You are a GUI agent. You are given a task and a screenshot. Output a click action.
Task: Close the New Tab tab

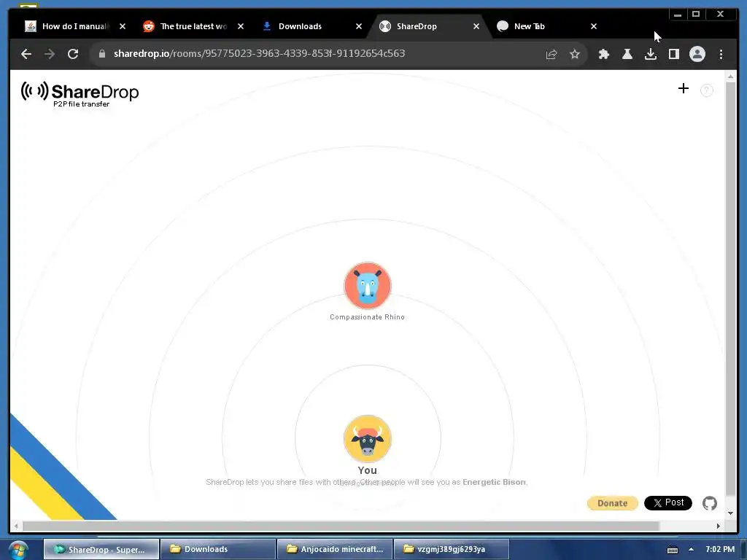click(x=594, y=26)
